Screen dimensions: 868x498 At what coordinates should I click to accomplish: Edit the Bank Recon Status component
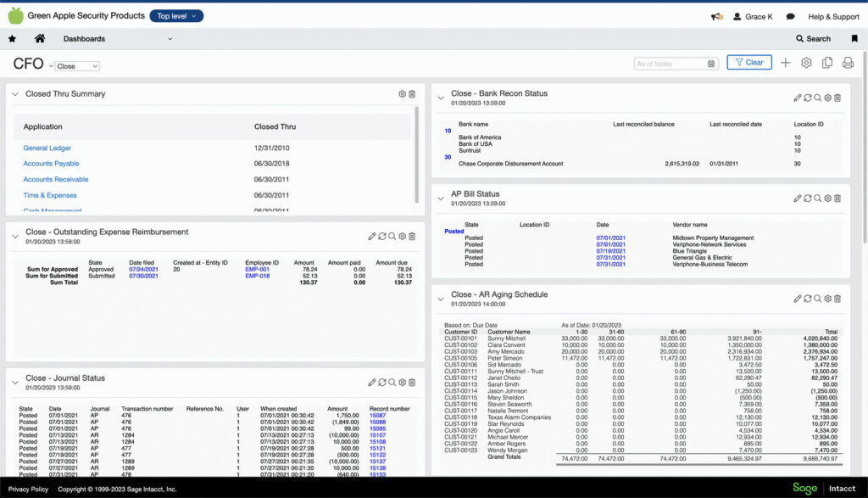pos(797,98)
